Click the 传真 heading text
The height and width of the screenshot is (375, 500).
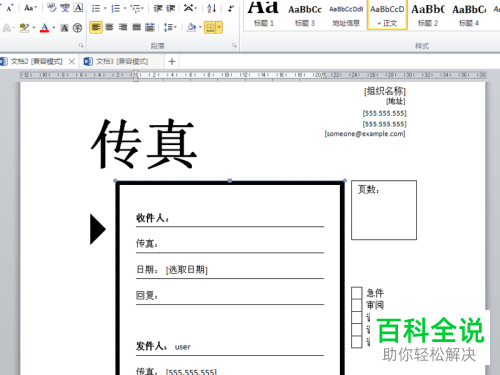click(144, 144)
